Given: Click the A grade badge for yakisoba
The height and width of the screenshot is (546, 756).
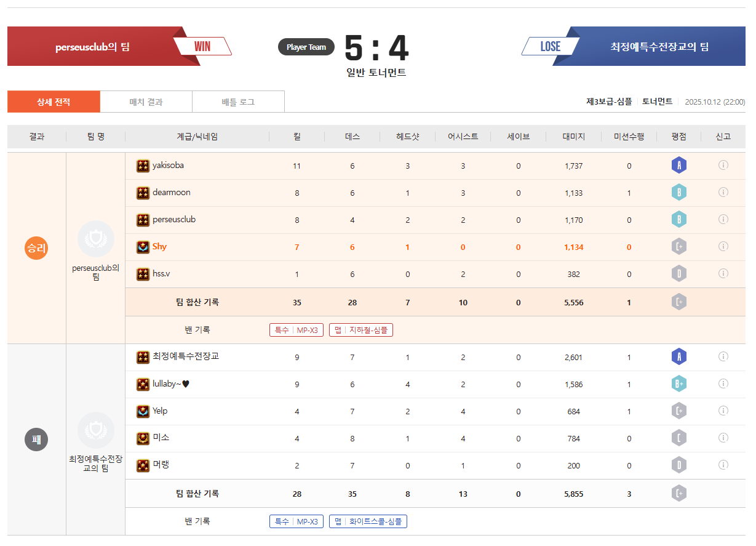Looking at the screenshot, I should tap(679, 166).
